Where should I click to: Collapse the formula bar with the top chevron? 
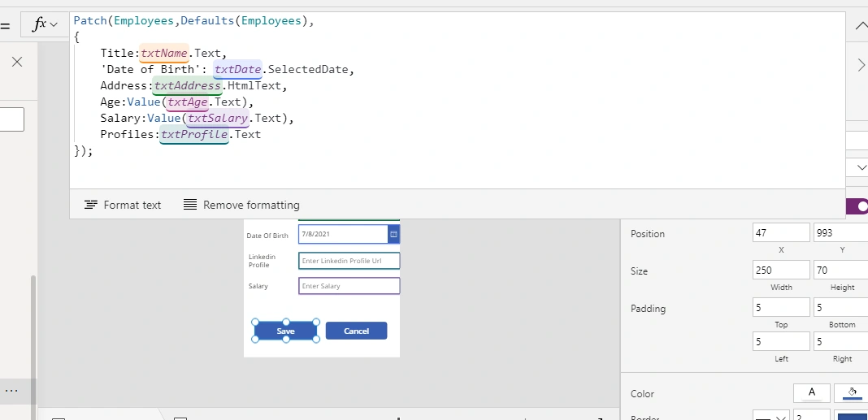[861, 25]
